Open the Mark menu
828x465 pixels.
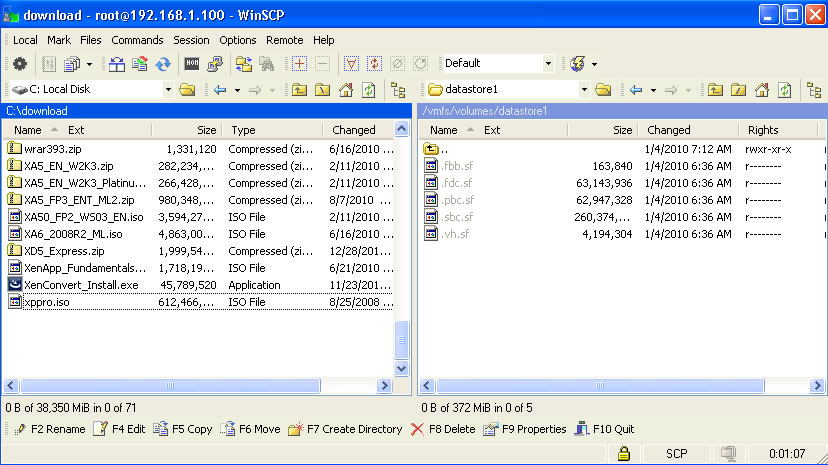point(59,40)
